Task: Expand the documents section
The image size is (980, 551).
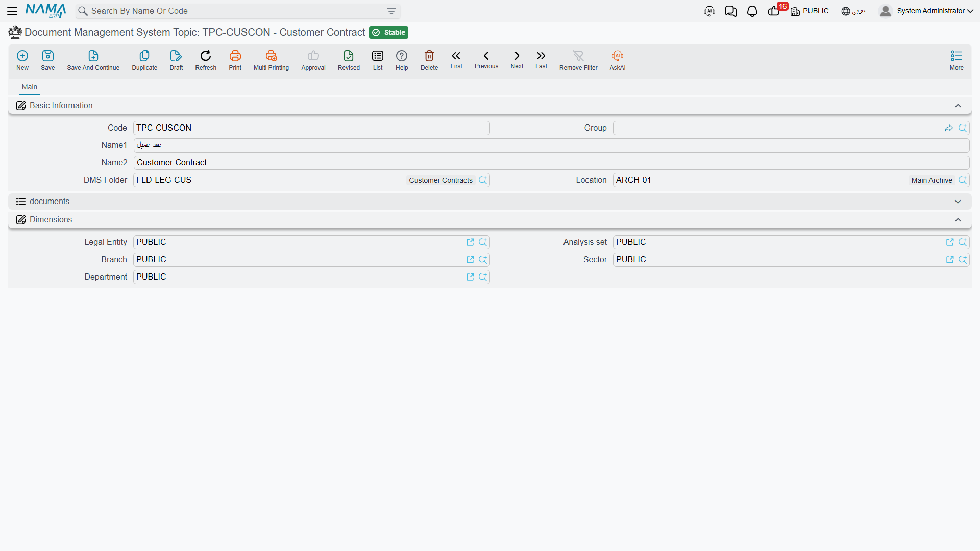Action: [958, 202]
